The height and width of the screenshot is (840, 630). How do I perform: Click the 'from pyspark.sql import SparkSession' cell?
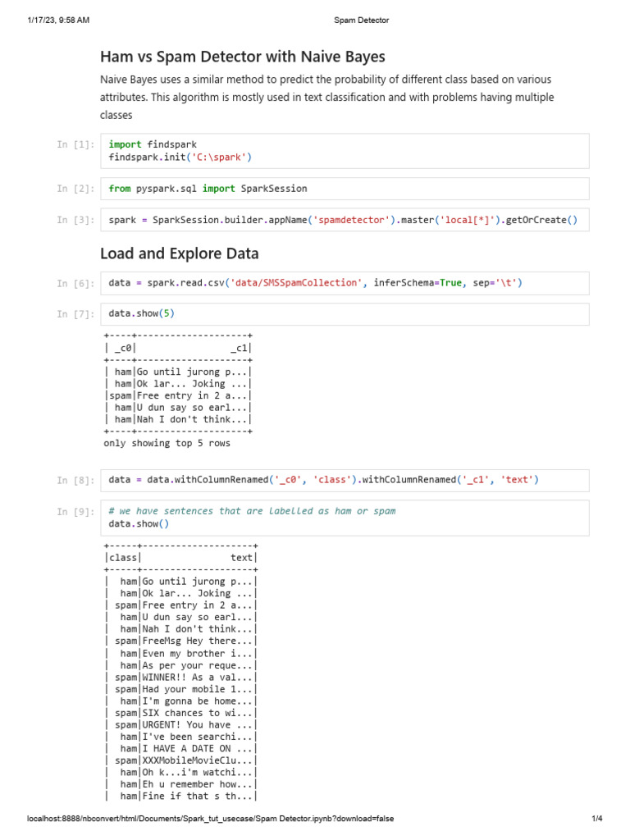point(344,189)
